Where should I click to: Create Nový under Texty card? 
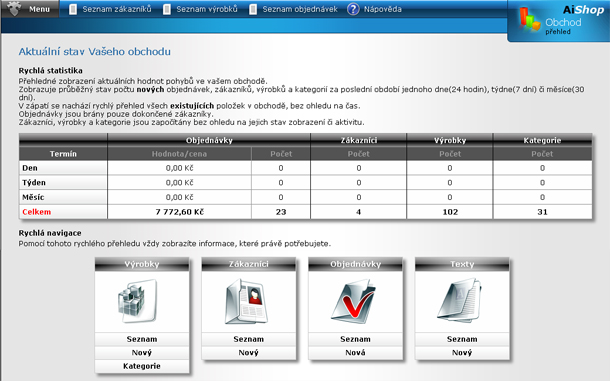point(462,353)
